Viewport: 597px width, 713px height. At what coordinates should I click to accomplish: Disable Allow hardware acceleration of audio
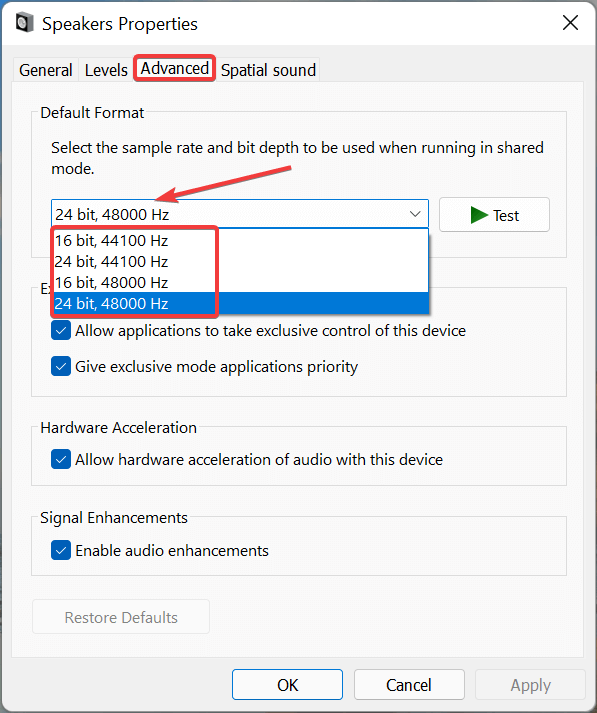pos(61,459)
